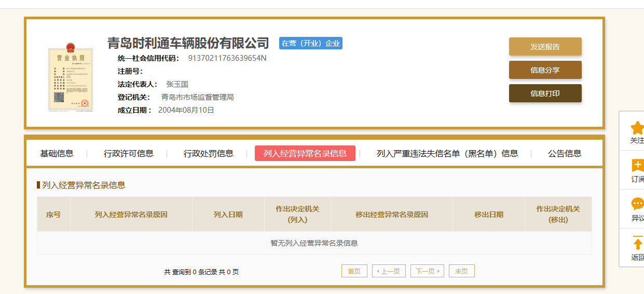Jump to last page via 末页
The height and width of the screenshot is (294, 644).
pos(461,271)
